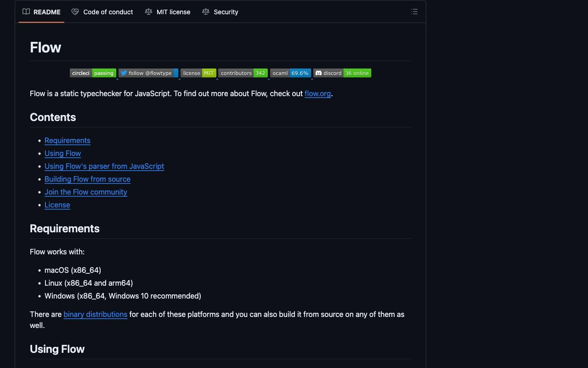Image resolution: width=588 pixels, height=368 pixels.
Task: Click the ocaml 69.6% badge
Action: (x=290, y=73)
